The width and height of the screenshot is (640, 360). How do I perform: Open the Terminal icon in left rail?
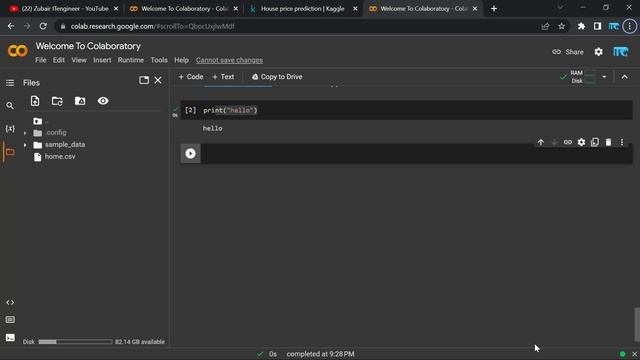(x=10, y=338)
